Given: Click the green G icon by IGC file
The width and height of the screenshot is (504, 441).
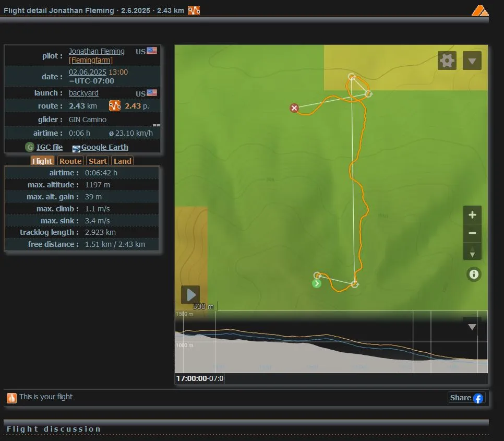Looking at the screenshot, I should click(x=30, y=147).
